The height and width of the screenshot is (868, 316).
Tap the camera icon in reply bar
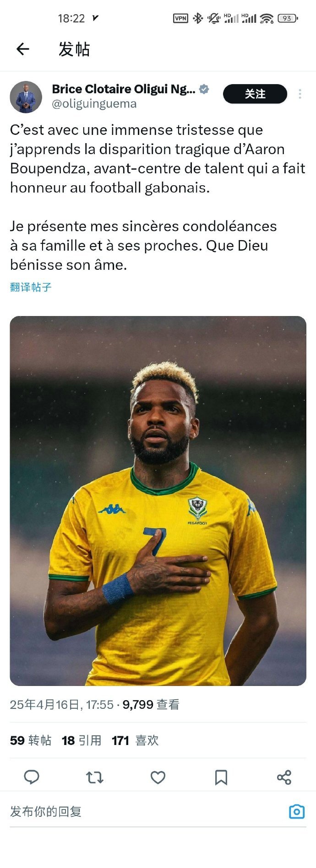pyautogui.click(x=297, y=811)
